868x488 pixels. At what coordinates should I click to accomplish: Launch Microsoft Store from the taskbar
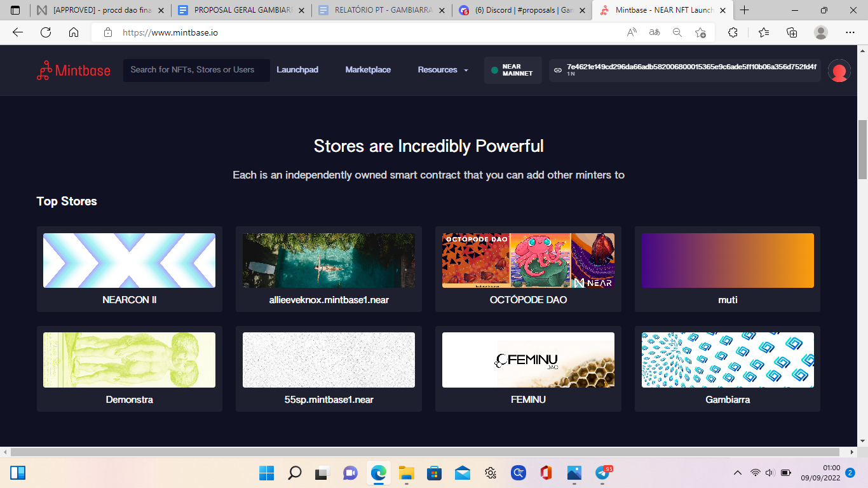point(435,473)
